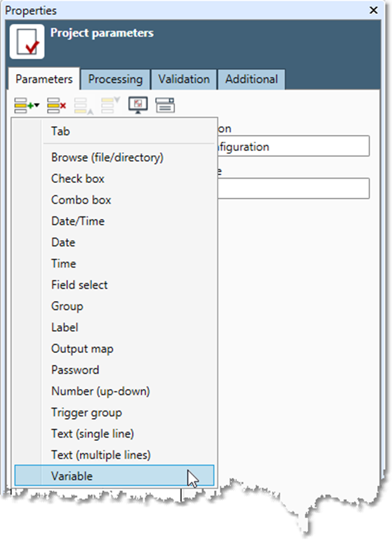Choose Check box parameter type
Image resolution: width=392 pixels, height=541 pixels.
(x=78, y=179)
